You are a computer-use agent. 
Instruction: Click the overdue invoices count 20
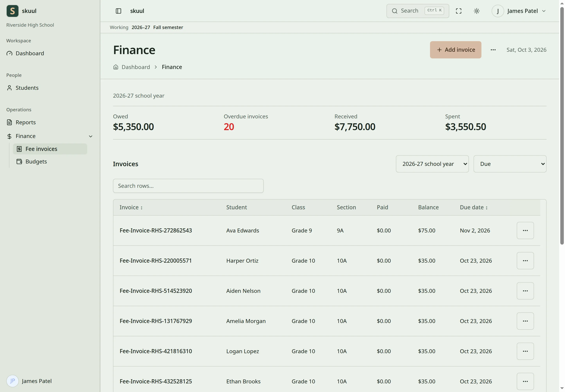tap(229, 127)
